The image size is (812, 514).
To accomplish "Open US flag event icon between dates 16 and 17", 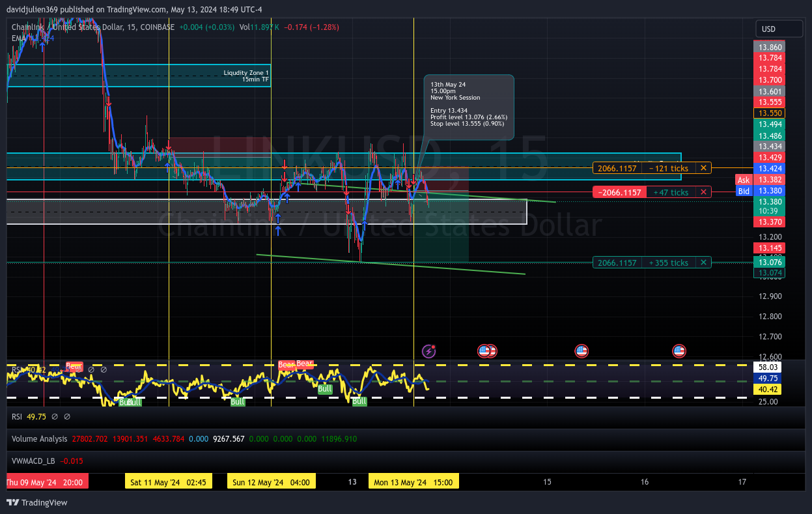I will [679, 351].
